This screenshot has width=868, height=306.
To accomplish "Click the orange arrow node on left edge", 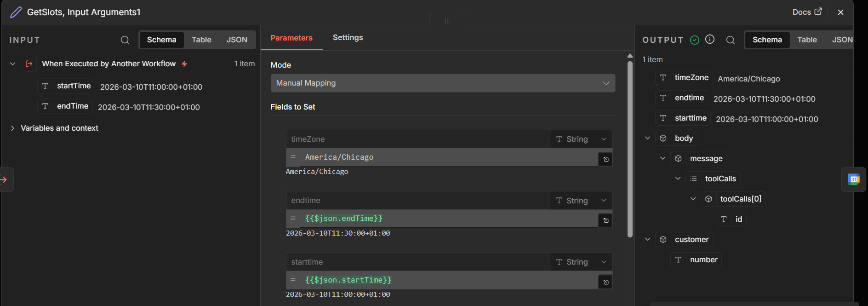I will [4, 179].
